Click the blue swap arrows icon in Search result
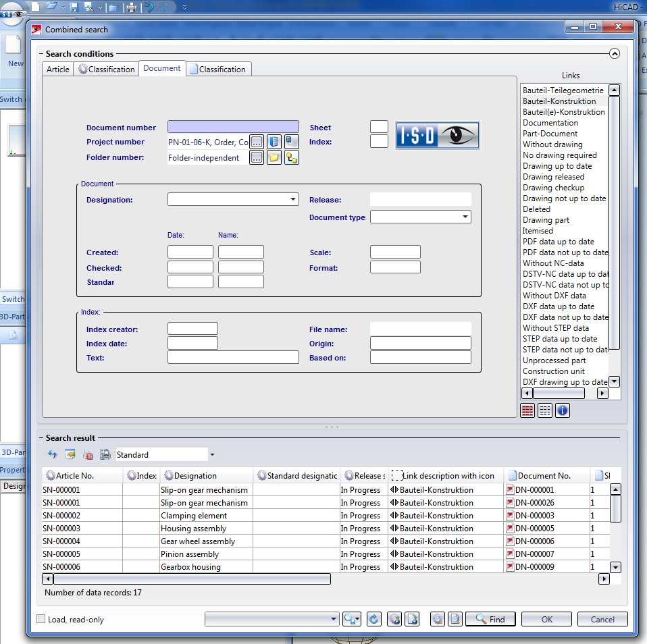Screen dimensions: 647x644 [53, 455]
